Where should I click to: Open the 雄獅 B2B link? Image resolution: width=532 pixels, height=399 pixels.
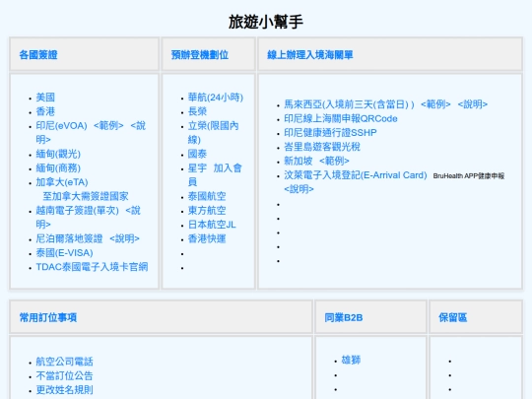(x=351, y=360)
